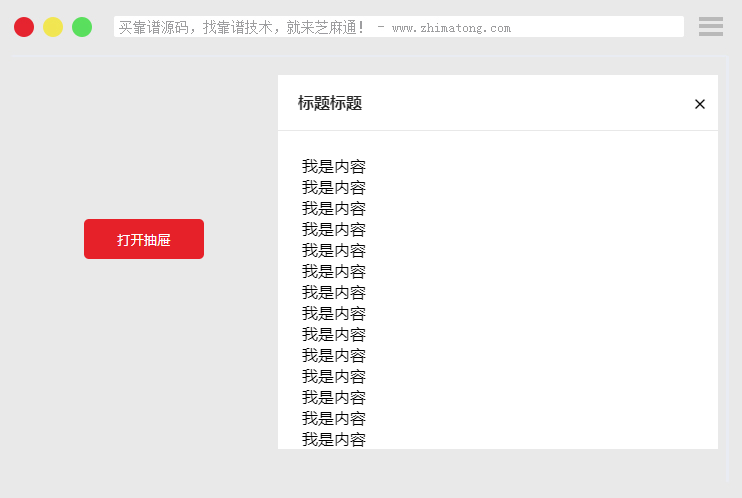The image size is (742, 498).
Task: Click the gray overlay below the 打开抽屉 button
Action: pos(144,360)
